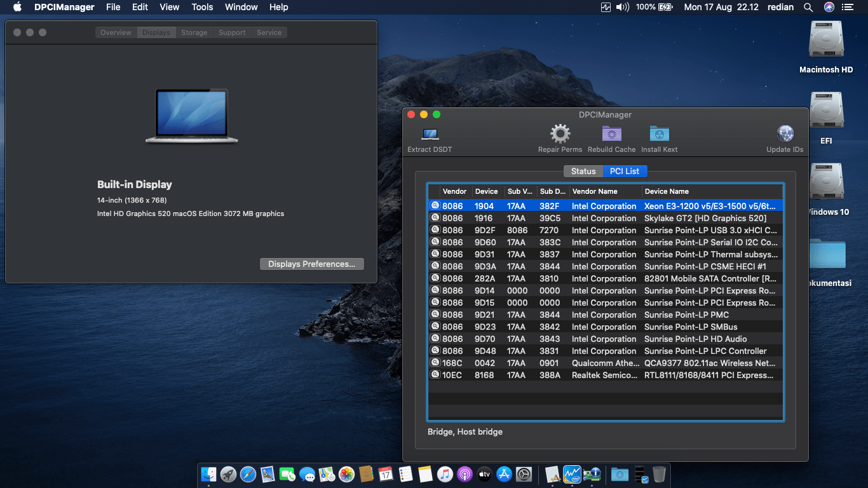The height and width of the screenshot is (488, 868).
Task: Sort by the Device column header
Action: click(488, 191)
